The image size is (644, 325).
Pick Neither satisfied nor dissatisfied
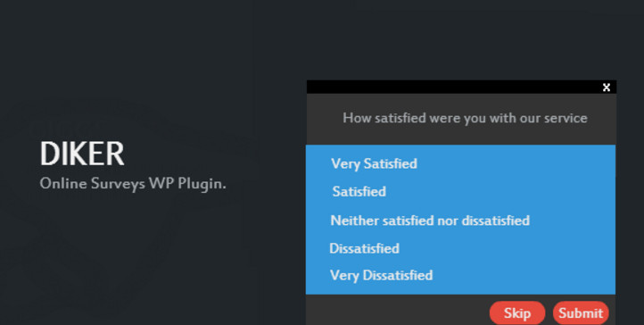[x=430, y=221]
